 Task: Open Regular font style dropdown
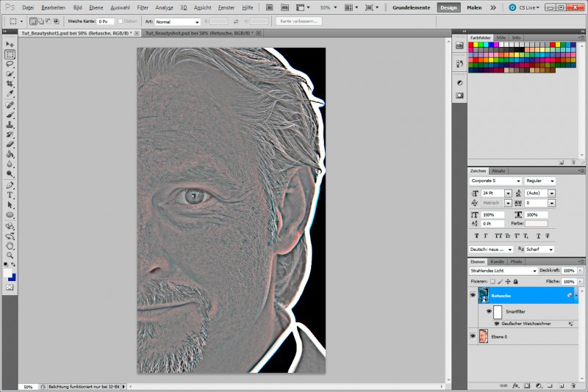point(539,181)
